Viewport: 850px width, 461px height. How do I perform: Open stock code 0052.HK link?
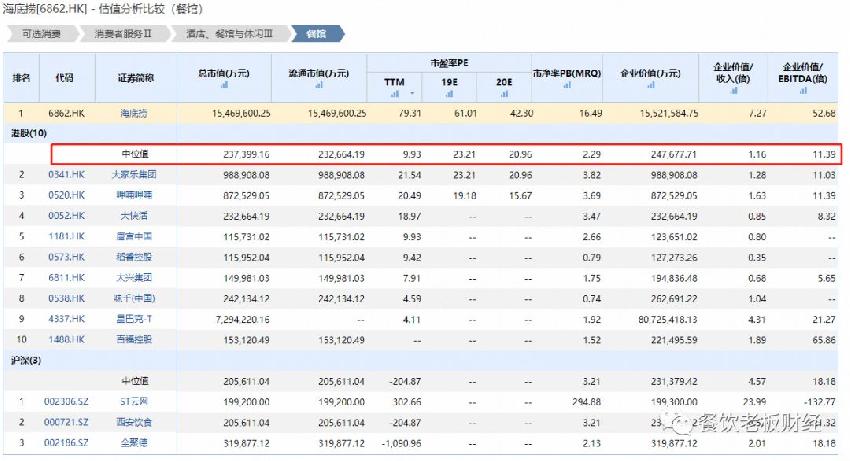tap(66, 216)
